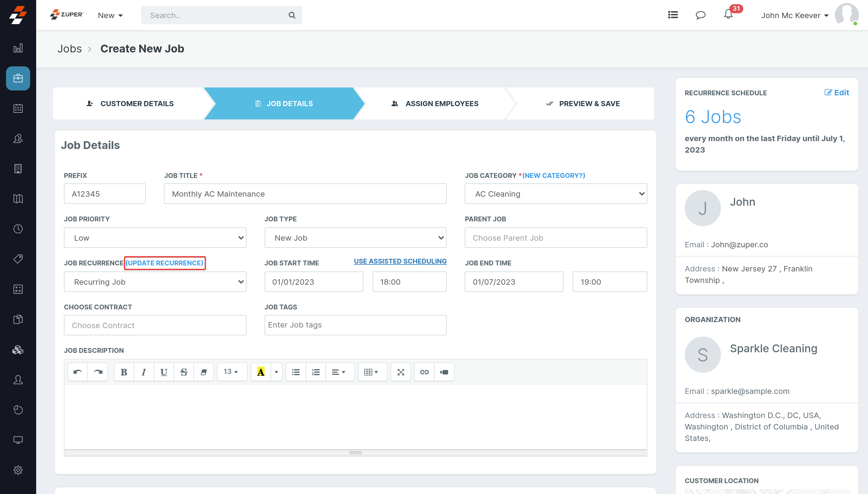
Task: Click the list view icon in header
Action: click(673, 15)
